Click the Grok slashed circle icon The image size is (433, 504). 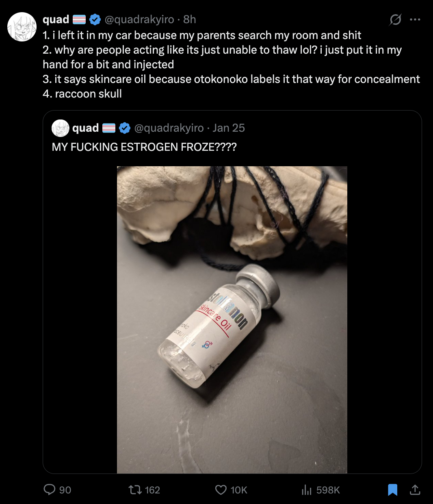click(395, 19)
